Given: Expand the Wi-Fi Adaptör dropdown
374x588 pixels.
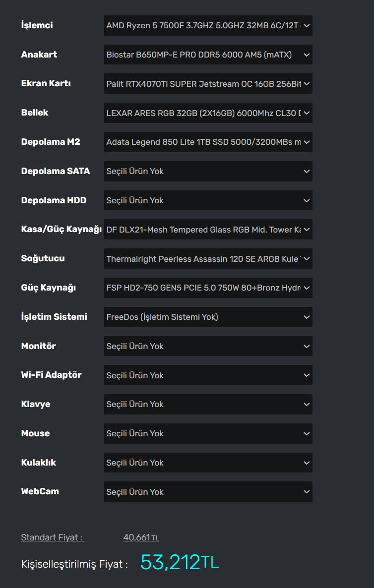Looking at the screenshot, I should point(208,375).
